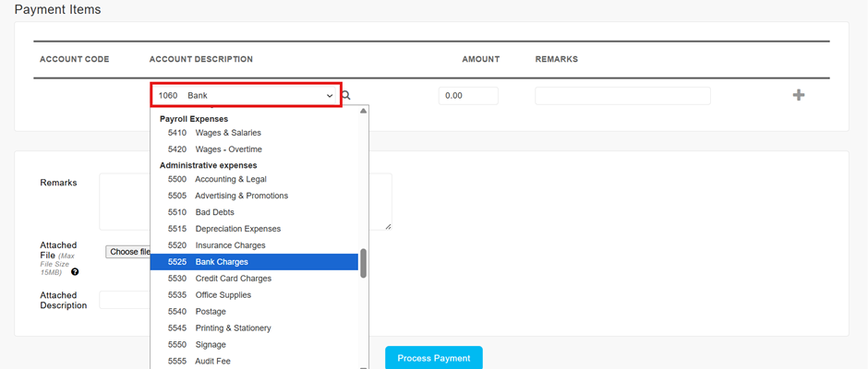Viewport: 868px width, 369px height.
Task: Choose 5510 Bad Debts account
Action: [254, 212]
